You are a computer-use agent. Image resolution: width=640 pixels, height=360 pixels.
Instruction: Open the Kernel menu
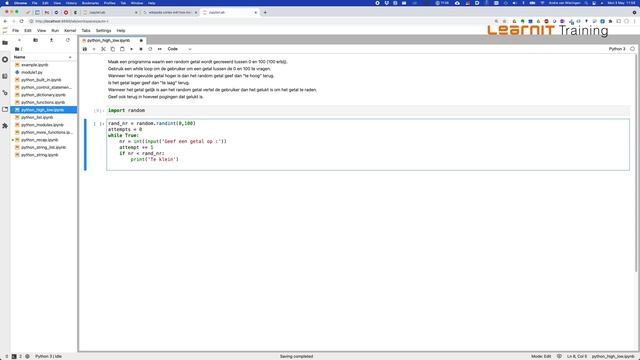70,31
